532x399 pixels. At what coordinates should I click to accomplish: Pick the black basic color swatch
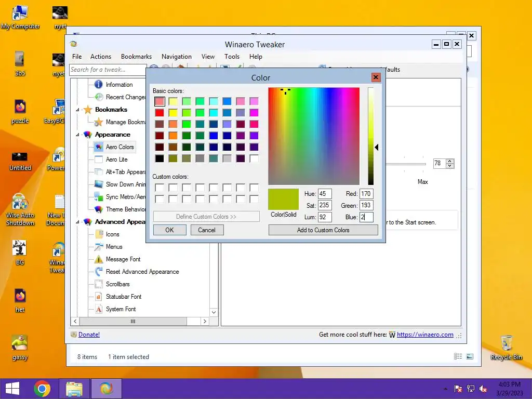pos(159,158)
